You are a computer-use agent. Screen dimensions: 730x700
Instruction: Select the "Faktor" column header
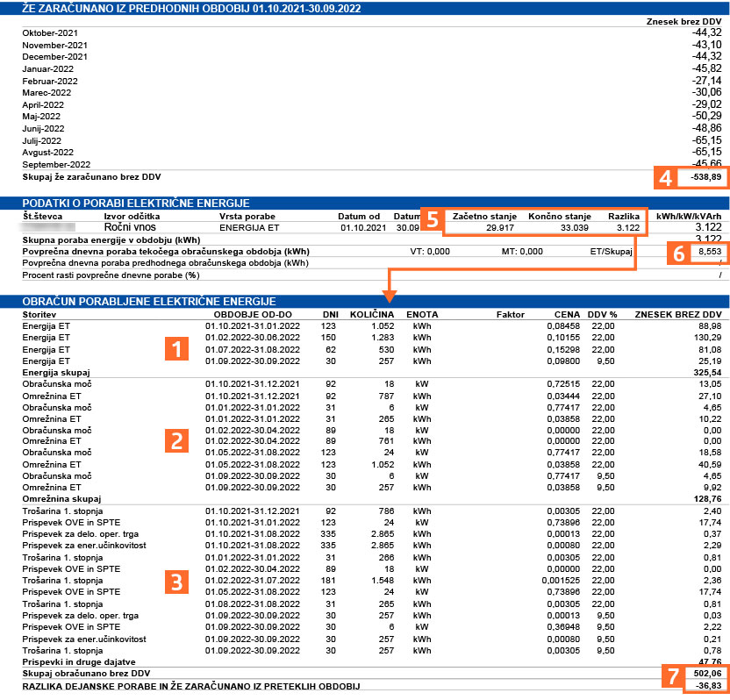tap(511, 315)
